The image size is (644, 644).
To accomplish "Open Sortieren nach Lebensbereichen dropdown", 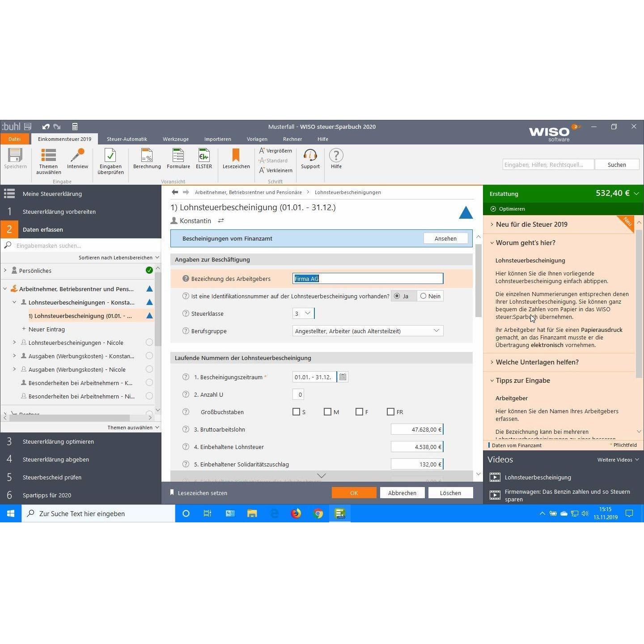I will click(119, 258).
